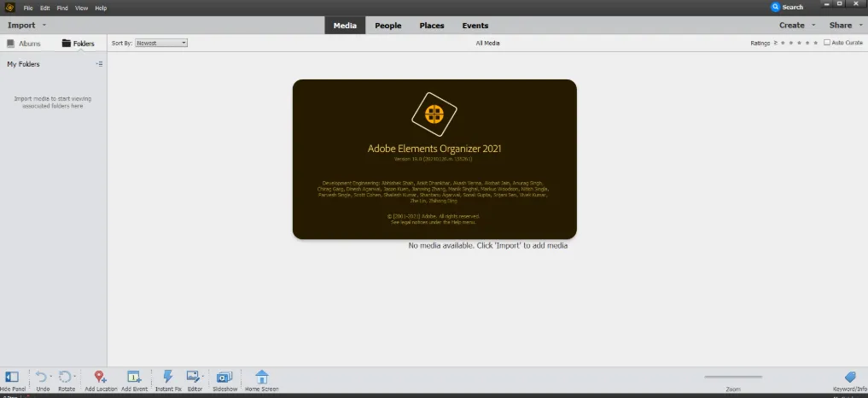868x398 pixels.
Task: Open the Undo dropdown arrow
Action: (x=51, y=377)
